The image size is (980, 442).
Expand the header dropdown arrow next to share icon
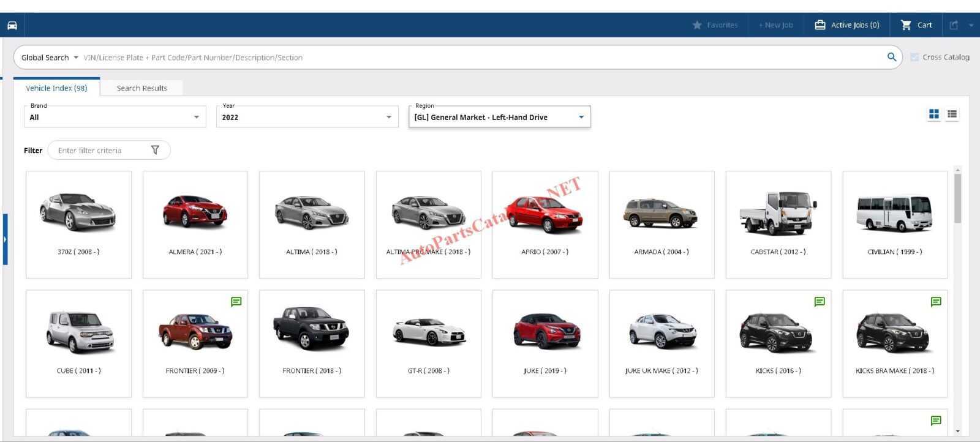971,25
